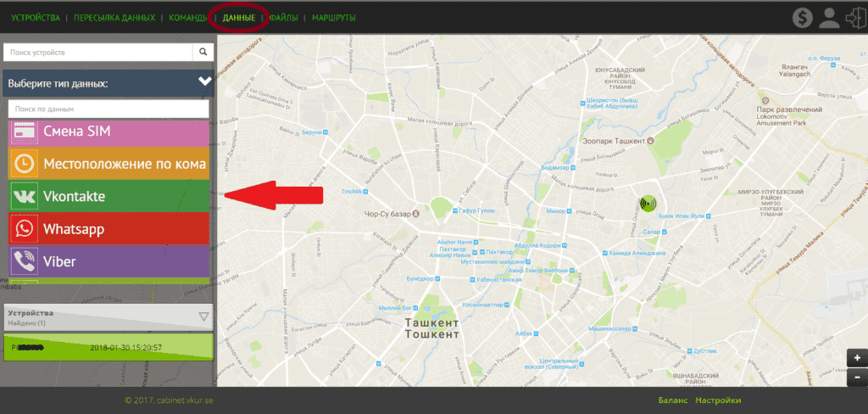This screenshot has width=868, height=414.
Task: Click the device search magnifier icon
Action: 203,52
